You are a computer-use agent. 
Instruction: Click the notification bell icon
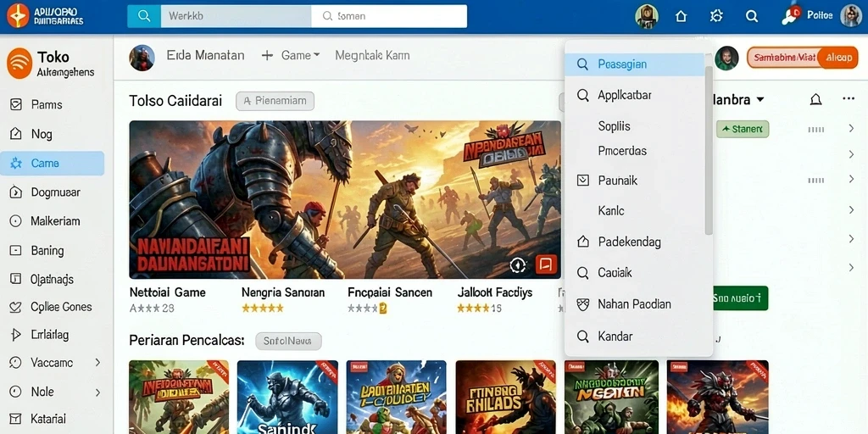click(815, 99)
